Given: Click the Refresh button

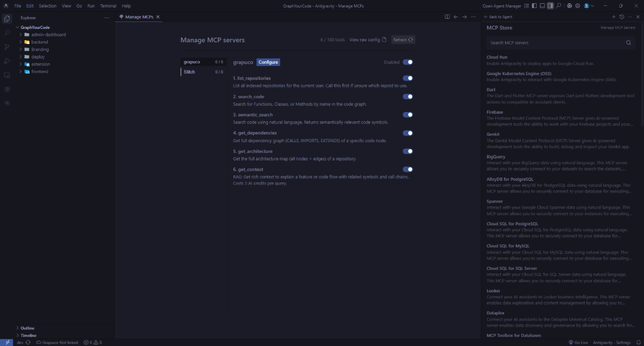Looking at the screenshot, I should 403,40.
